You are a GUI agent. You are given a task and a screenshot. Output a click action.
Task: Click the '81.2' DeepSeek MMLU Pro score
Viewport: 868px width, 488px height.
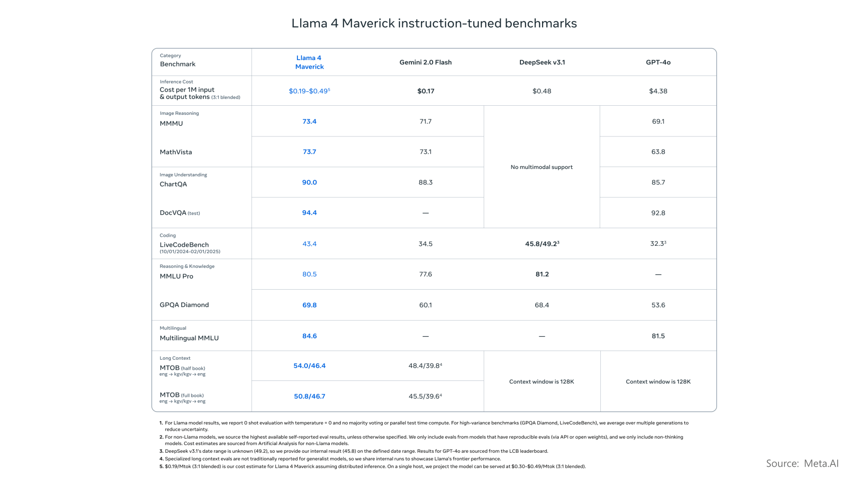542,274
